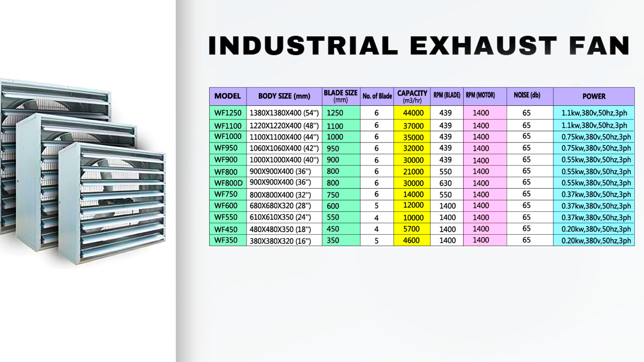Click the CAPACITY (m3/hr) column header
Viewport: 644px width, 362px height.
click(412, 96)
